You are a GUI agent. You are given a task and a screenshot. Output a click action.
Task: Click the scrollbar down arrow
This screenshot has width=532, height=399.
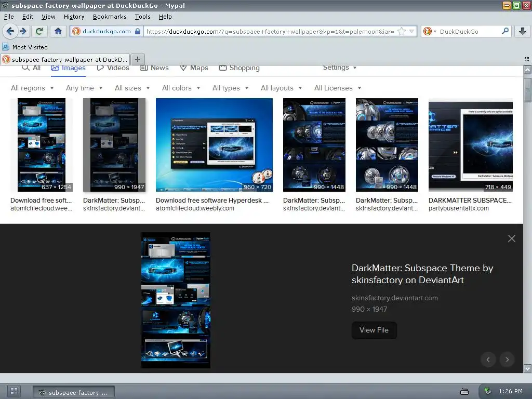tap(527, 368)
